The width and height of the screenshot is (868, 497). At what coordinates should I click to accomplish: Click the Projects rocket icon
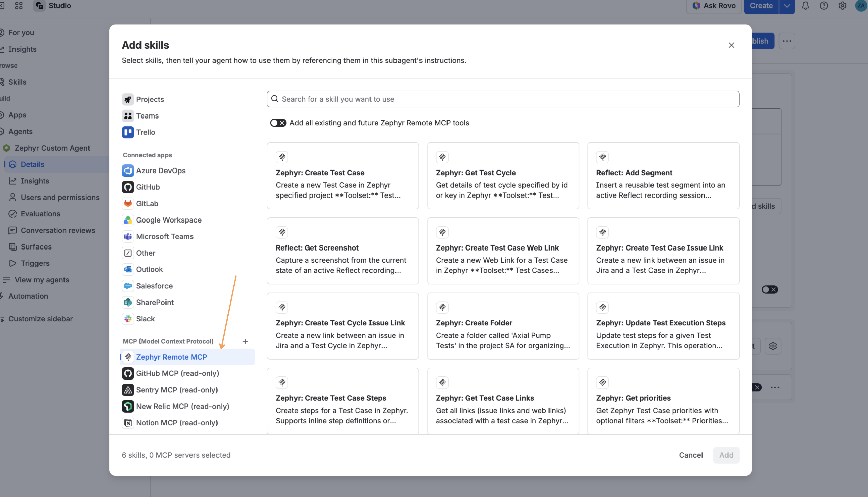(x=128, y=99)
